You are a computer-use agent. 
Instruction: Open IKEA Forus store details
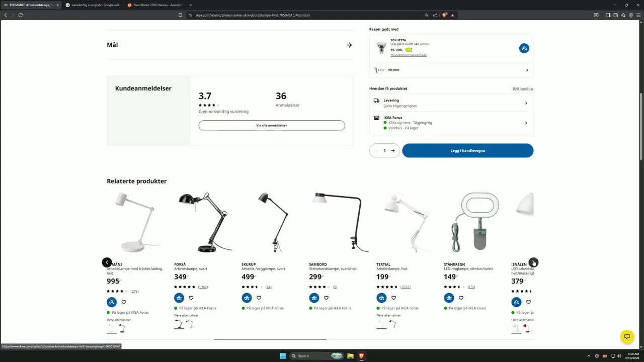451,123
